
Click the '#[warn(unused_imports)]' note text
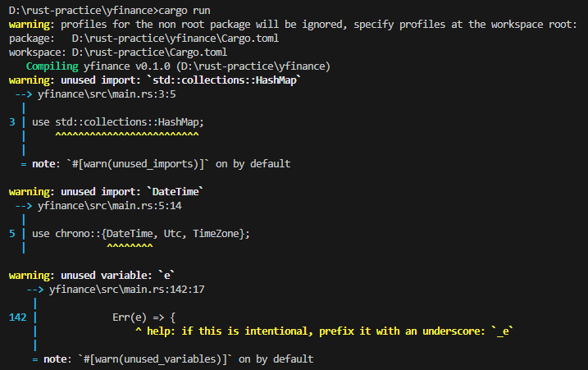tap(138, 164)
